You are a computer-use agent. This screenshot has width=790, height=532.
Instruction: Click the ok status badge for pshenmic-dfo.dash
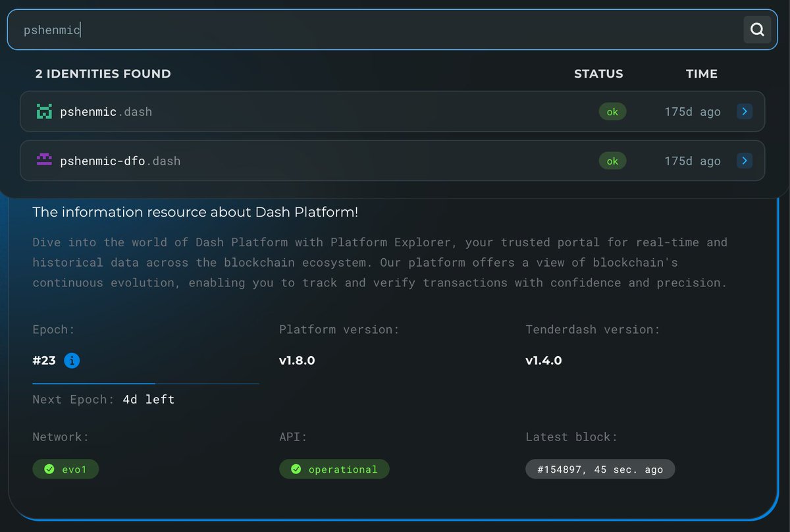pyautogui.click(x=612, y=161)
